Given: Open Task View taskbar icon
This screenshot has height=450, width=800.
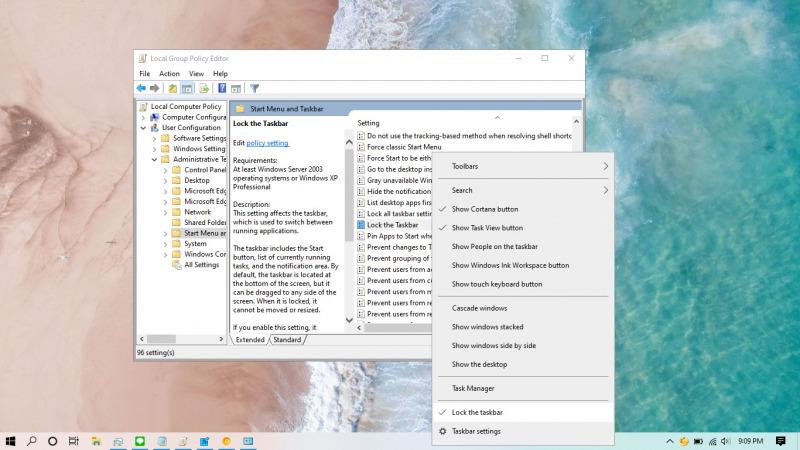Looking at the screenshot, I should (x=74, y=441).
